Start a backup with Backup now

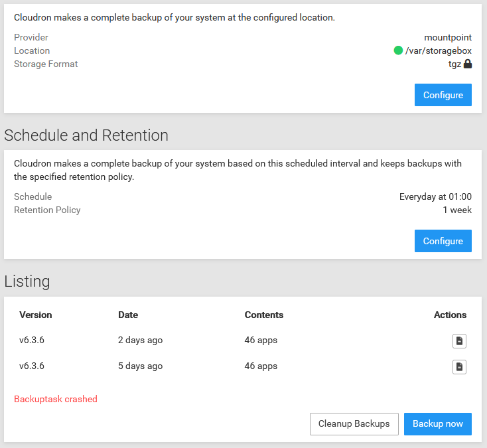coord(438,423)
